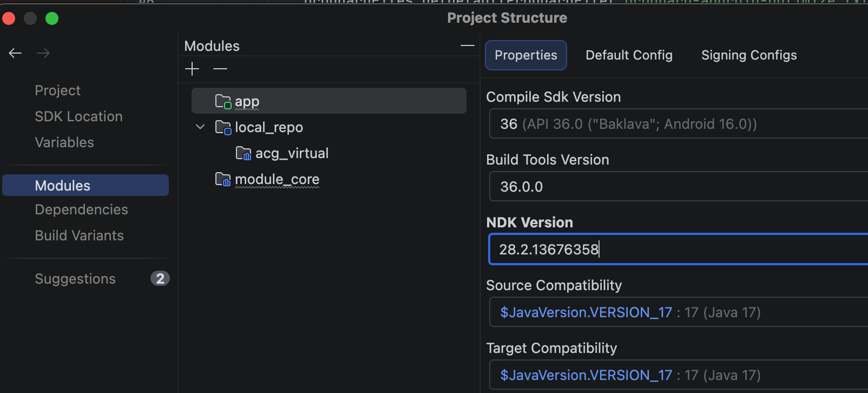
Task: Open the Target Compatibility combo box
Action: coord(679,375)
